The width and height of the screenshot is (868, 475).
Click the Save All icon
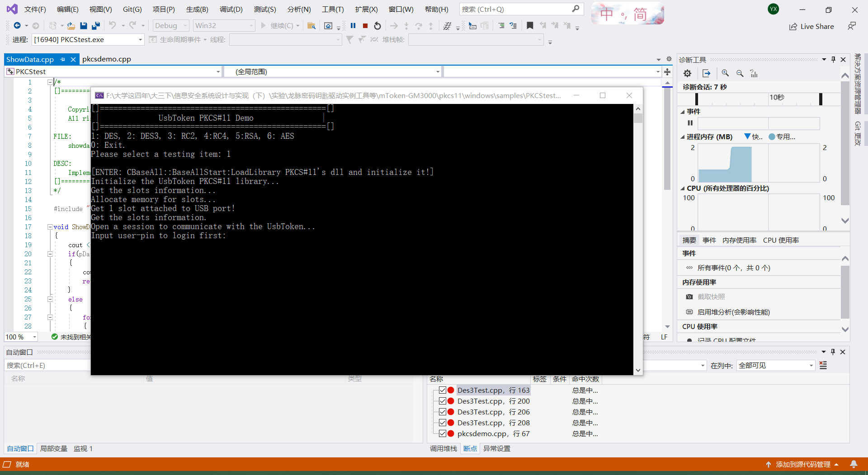coord(95,26)
